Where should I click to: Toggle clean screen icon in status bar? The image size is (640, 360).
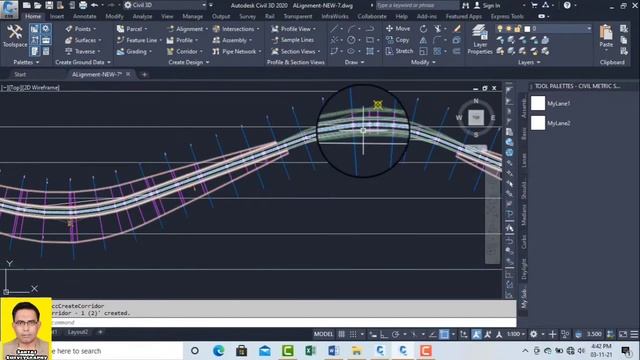pyautogui.click(x=623, y=334)
